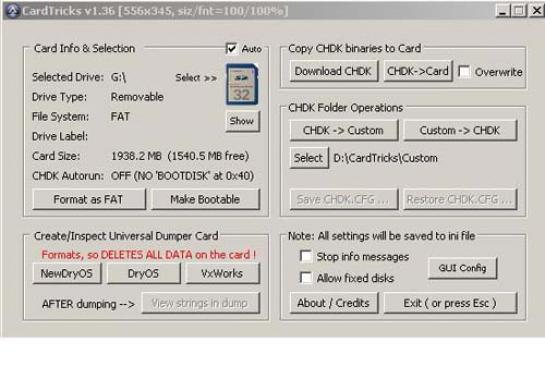Click the Restore CHDK.CFG button
545x379 pixels.
(x=460, y=199)
